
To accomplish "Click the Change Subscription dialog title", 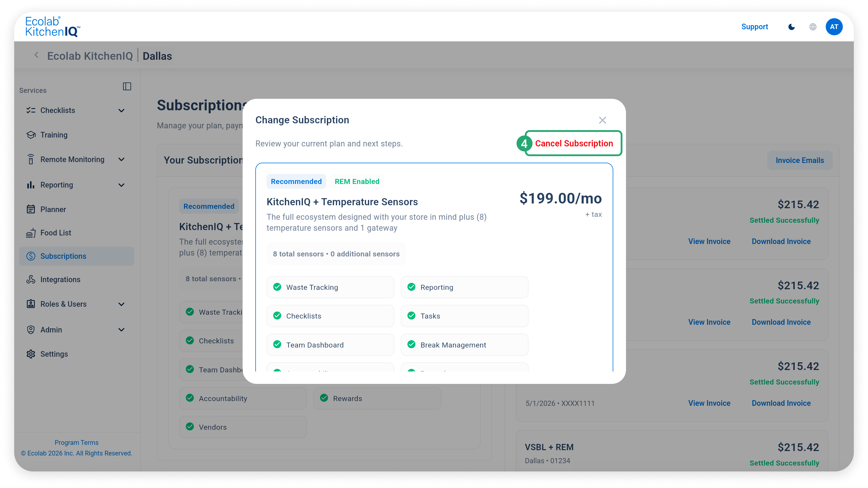I will coord(302,120).
